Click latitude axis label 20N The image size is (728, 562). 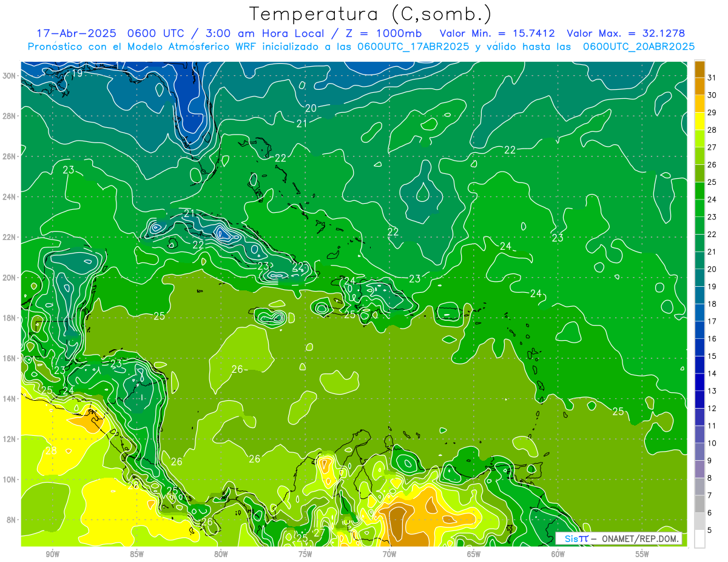click(x=9, y=278)
